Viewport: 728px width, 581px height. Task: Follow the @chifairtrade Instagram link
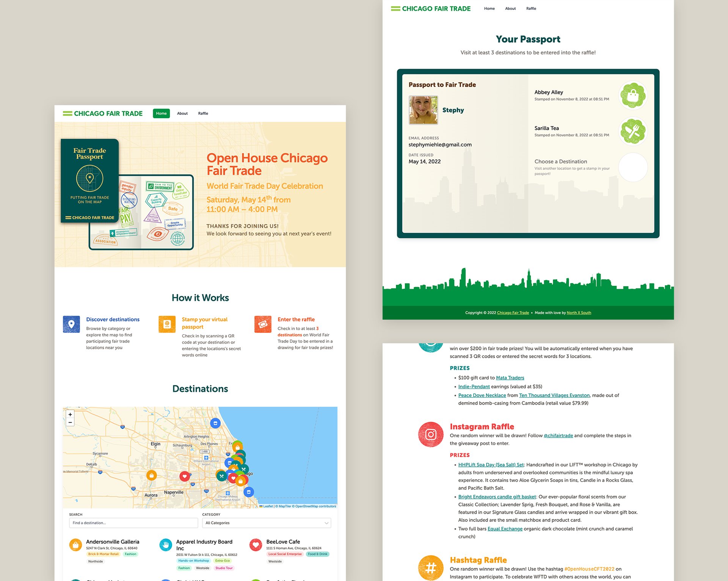pos(558,435)
